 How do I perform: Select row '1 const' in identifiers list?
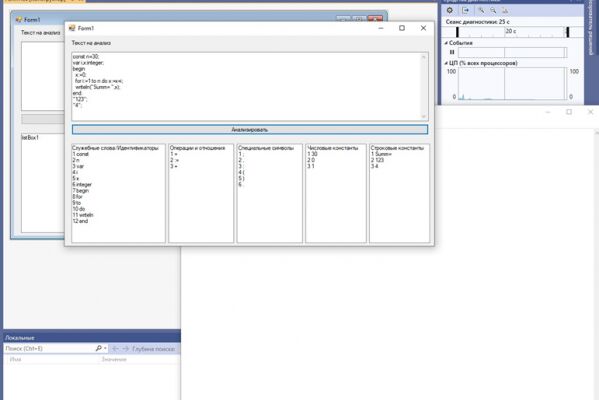tap(118, 154)
